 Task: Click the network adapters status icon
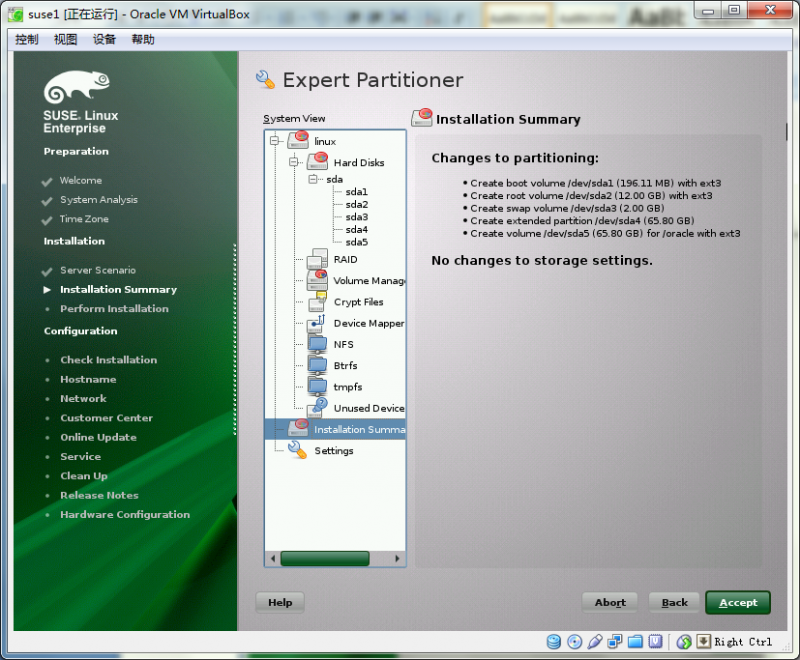click(613, 641)
